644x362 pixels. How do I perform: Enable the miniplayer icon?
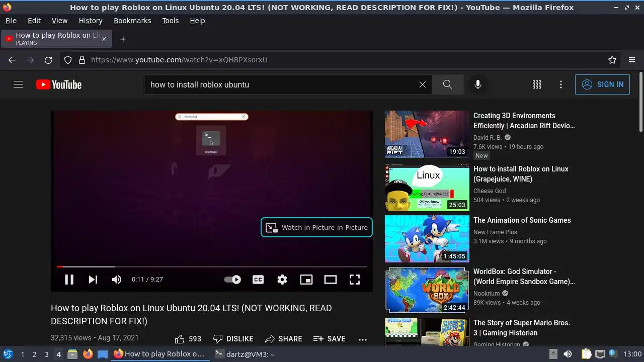pos(306,280)
